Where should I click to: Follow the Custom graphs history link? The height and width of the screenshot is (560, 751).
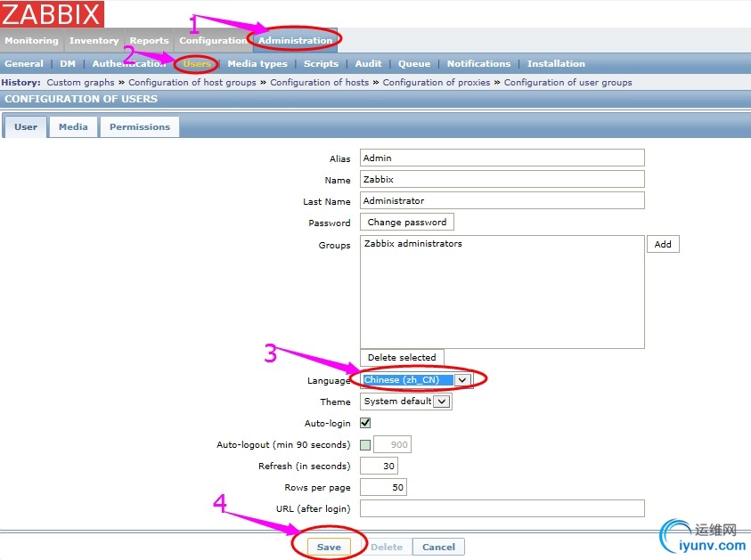(80, 82)
